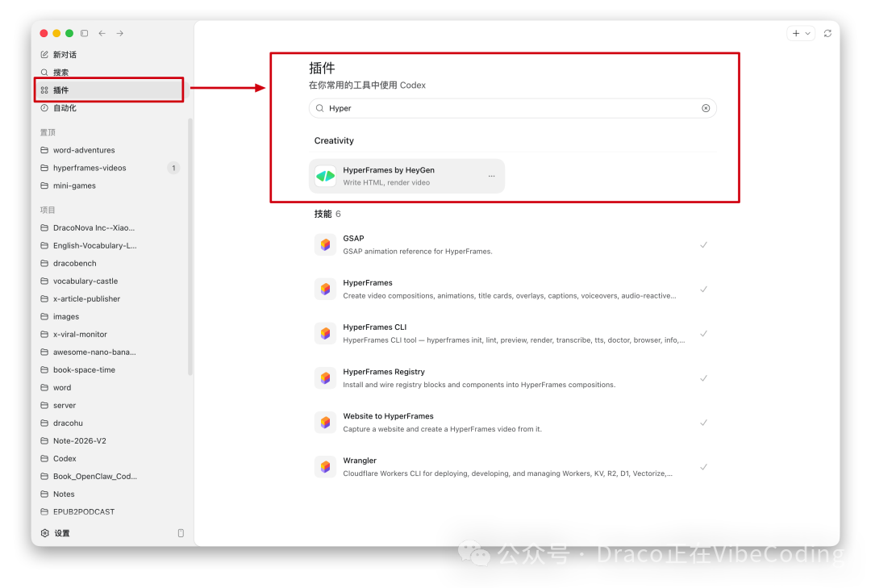Toggle the Wrangler skill checkmark
Screen dimensions: 871x588
point(704,467)
